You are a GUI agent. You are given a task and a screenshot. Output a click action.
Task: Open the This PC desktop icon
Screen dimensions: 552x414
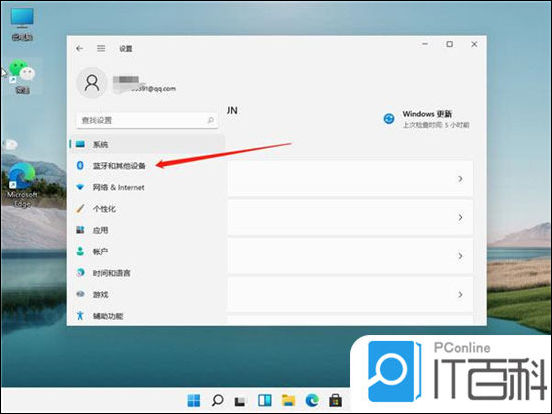(22, 24)
